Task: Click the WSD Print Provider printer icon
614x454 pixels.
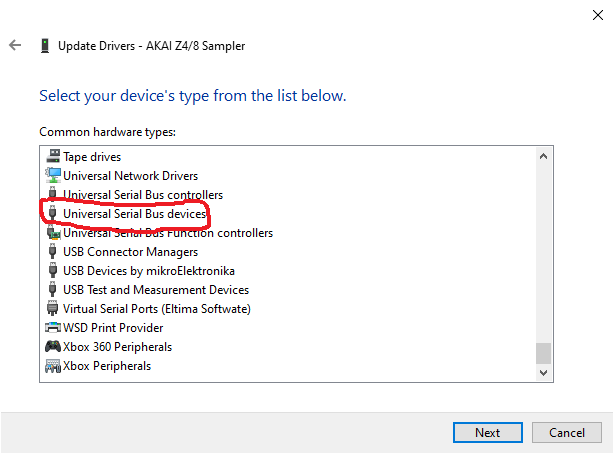Action: click(53, 327)
